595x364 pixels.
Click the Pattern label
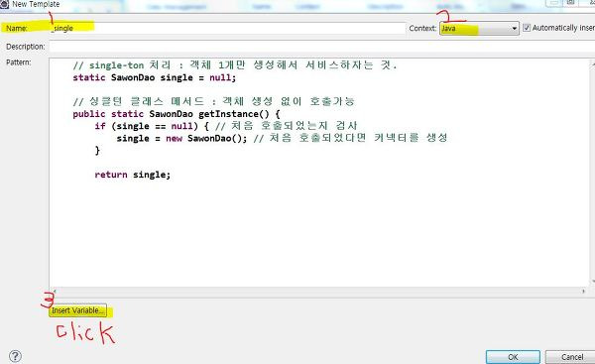click(18, 62)
